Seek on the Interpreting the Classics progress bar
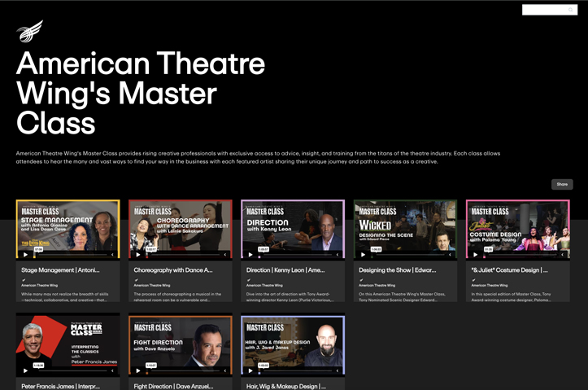Image resolution: width=588 pixels, height=390 pixels. click(x=71, y=371)
